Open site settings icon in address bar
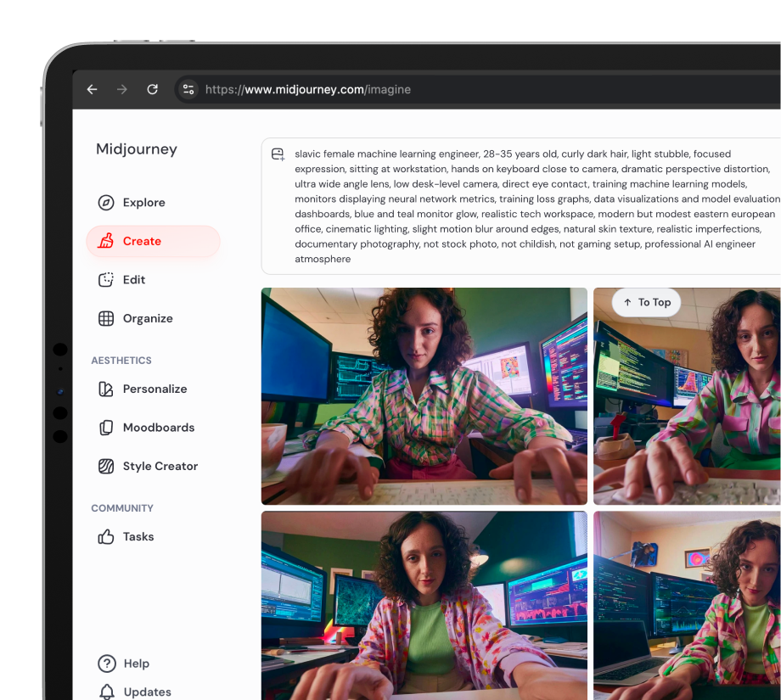The height and width of the screenshot is (700, 781). (x=188, y=90)
